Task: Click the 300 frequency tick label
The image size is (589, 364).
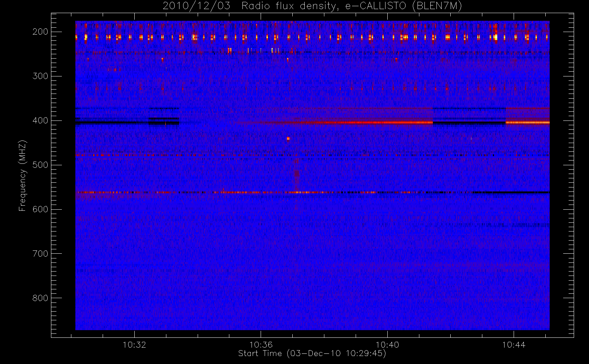Action: click(x=40, y=76)
